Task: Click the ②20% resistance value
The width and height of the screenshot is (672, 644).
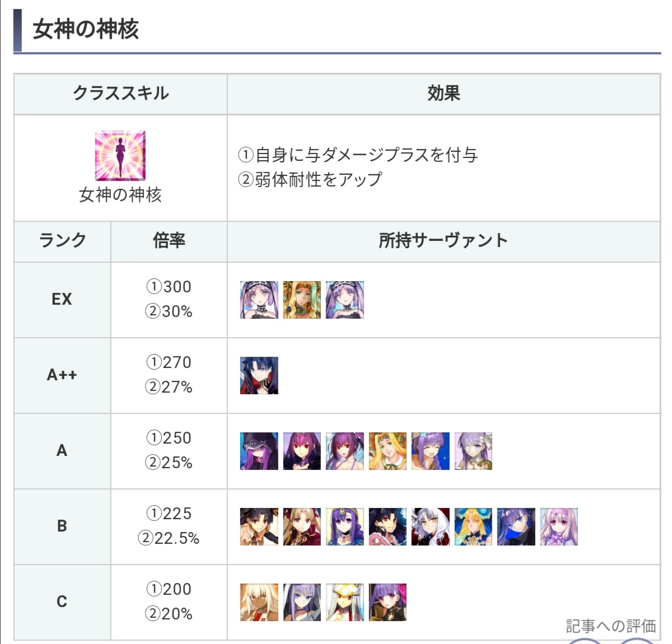Action: (169, 614)
